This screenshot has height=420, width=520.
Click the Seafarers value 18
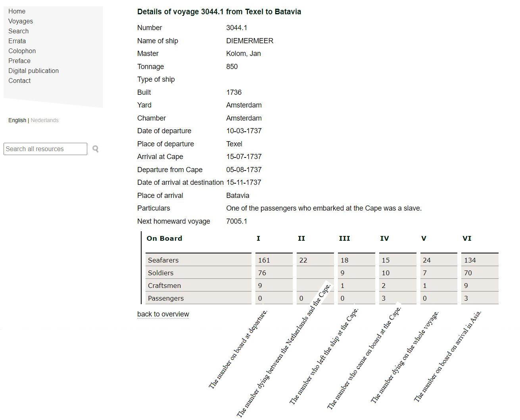(344, 260)
